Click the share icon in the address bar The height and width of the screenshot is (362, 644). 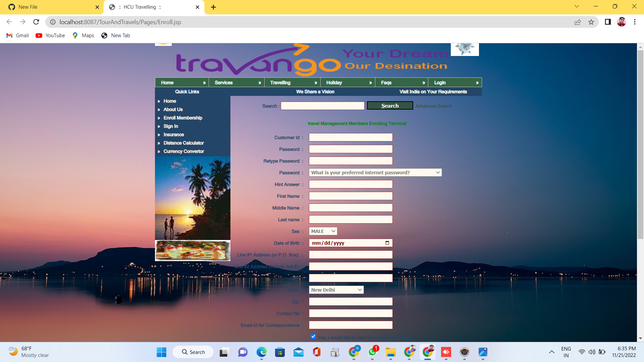[x=578, y=22]
